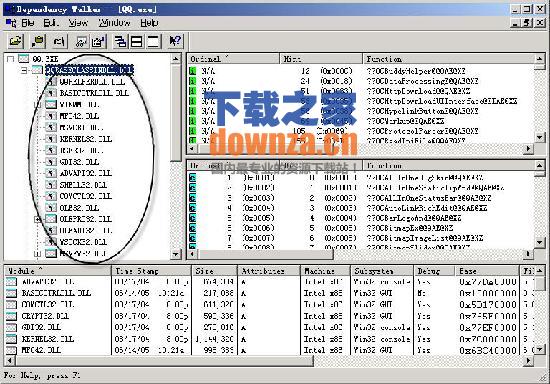Click the Copy toolbar icon
This screenshot has width=550, height=384.
pos(38,41)
